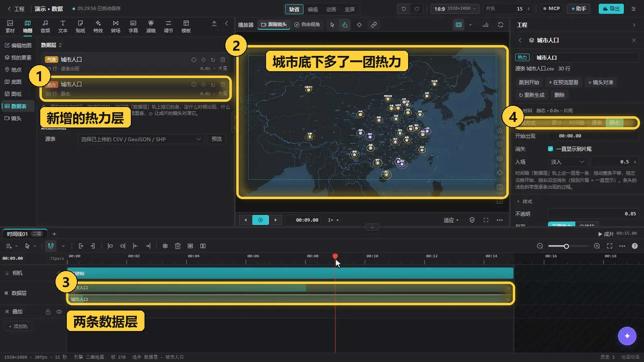Viewport: 644px width, 362px height.
Task: Click the 在预览里看 button
Action: [x=563, y=82]
